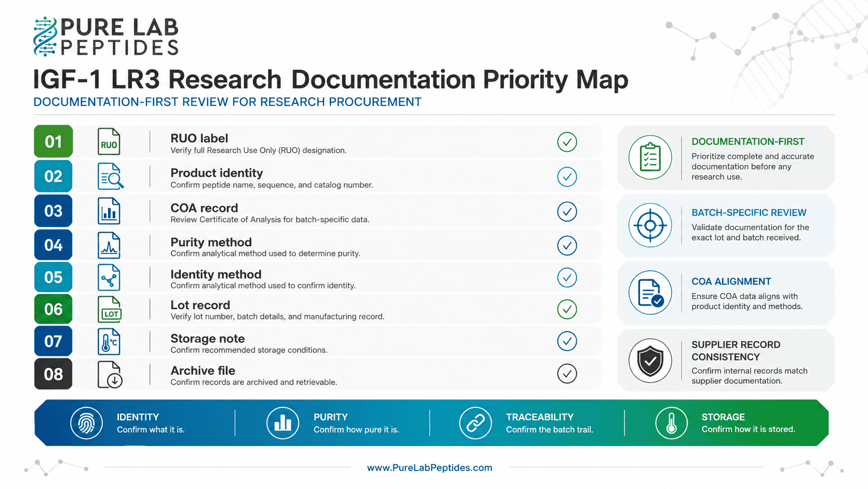Select the SUPPLIER RECORD CONSISTENCY heading
Screen dimensions: 868x489
click(736, 351)
